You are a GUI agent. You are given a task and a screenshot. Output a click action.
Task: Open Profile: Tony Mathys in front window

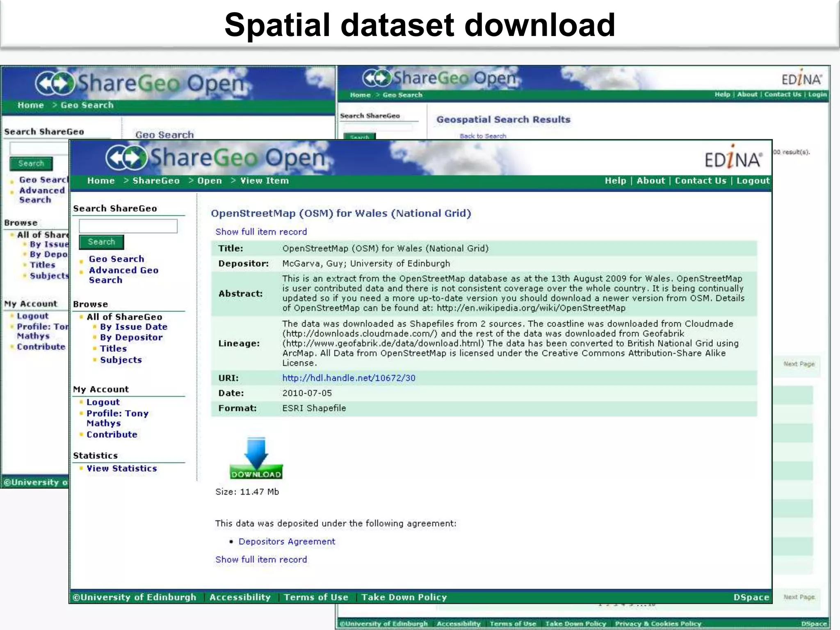pos(117,418)
